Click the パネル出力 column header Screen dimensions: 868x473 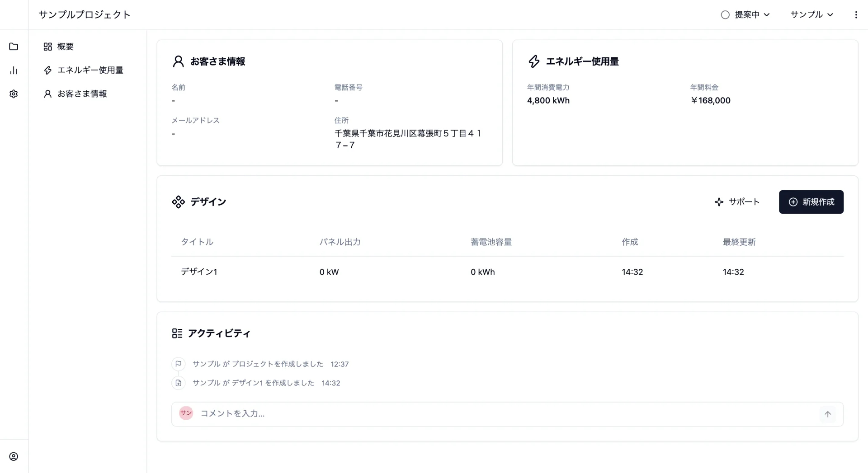[340, 242]
